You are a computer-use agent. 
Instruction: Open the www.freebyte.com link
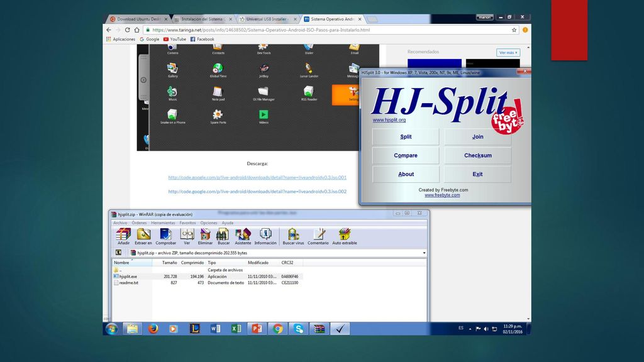click(x=442, y=195)
